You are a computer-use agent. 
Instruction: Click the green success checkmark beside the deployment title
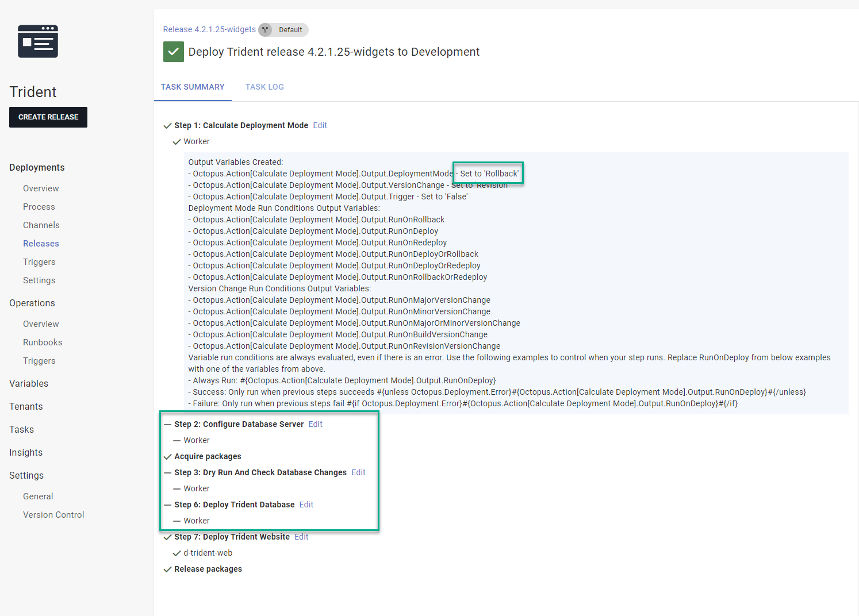click(x=173, y=52)
